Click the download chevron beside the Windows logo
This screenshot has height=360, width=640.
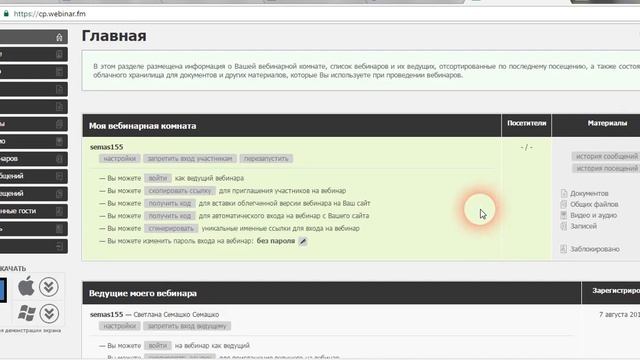(49, 314)
